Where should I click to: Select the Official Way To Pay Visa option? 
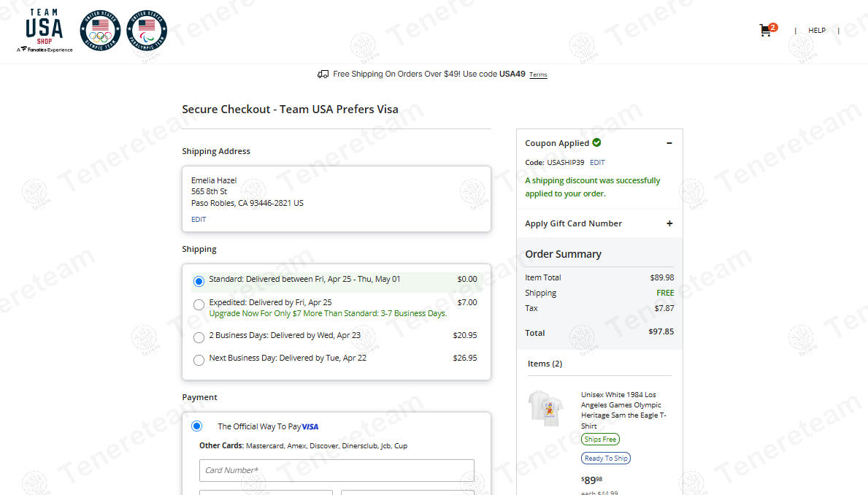(197, 426)
